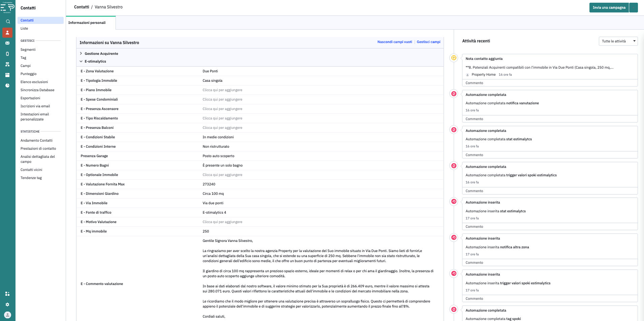Viewport: 644px width, 321px height.
Task: Open the arrow next to Invia una campagna
Action: [x=633, y=7]
